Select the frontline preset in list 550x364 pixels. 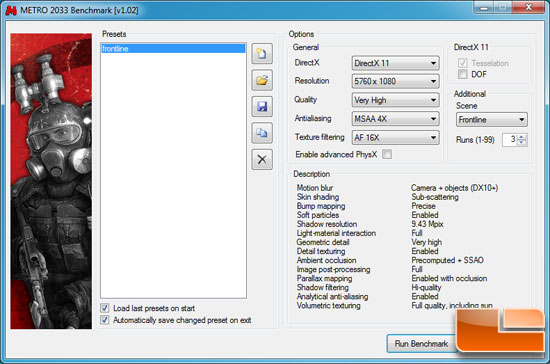pos(173,48)
